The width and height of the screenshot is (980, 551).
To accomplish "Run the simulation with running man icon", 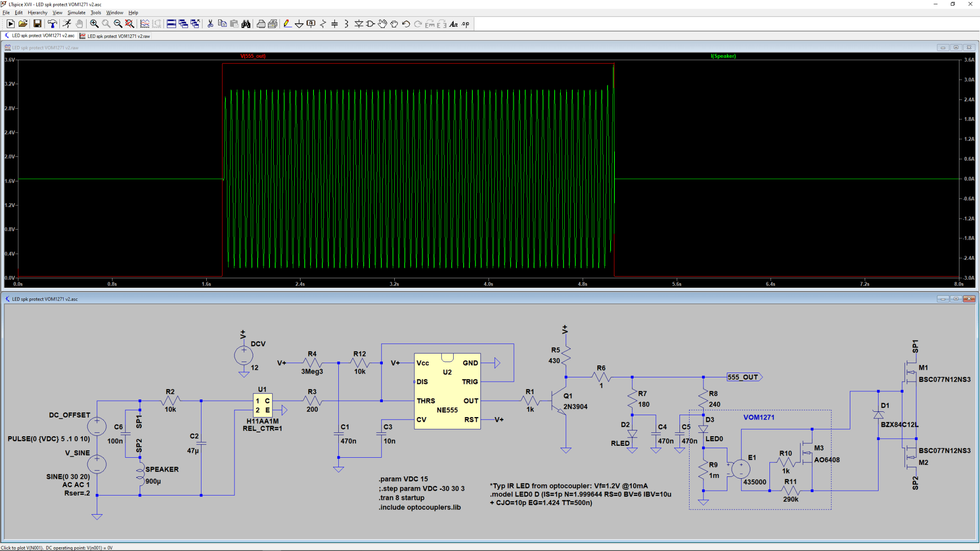I will click(x=67, y=23).
